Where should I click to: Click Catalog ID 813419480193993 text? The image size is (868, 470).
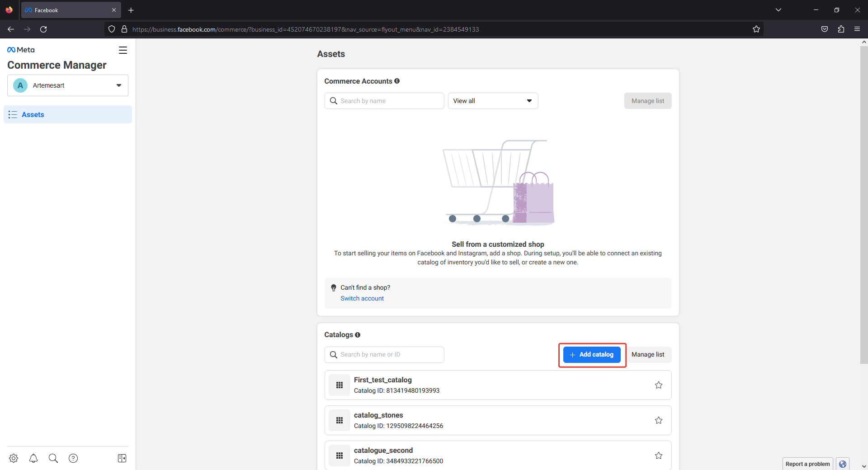(x=396, y=390)
